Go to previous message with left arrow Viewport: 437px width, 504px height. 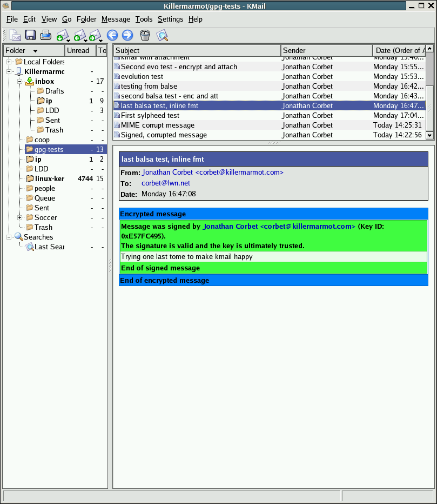pos(112,35)
